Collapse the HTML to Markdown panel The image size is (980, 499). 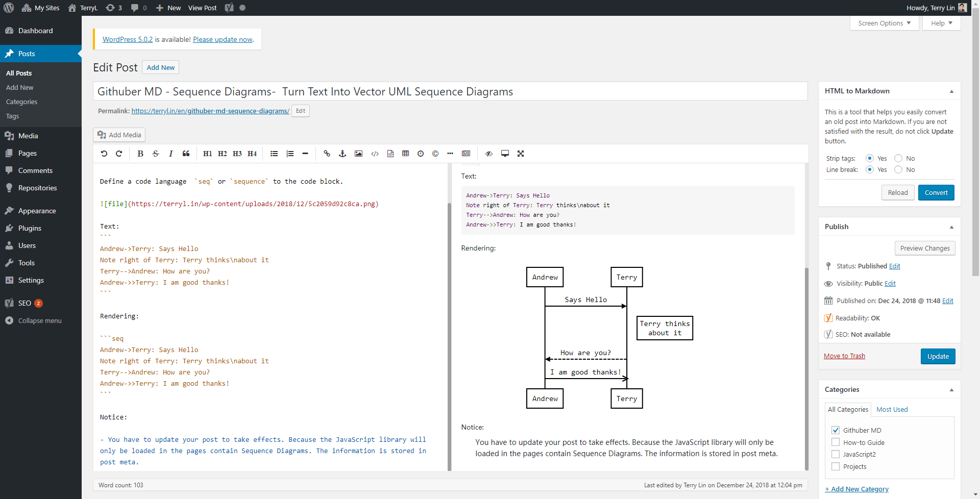coord(951,91)
